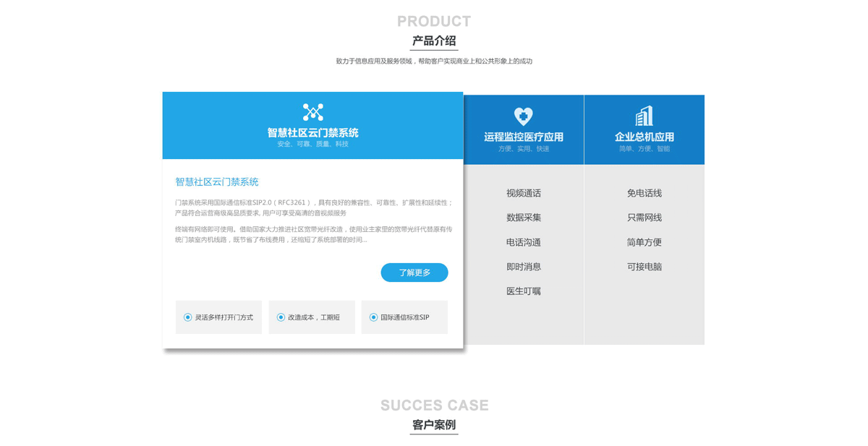Click 数据采集 in the medical list

(524, 218)
